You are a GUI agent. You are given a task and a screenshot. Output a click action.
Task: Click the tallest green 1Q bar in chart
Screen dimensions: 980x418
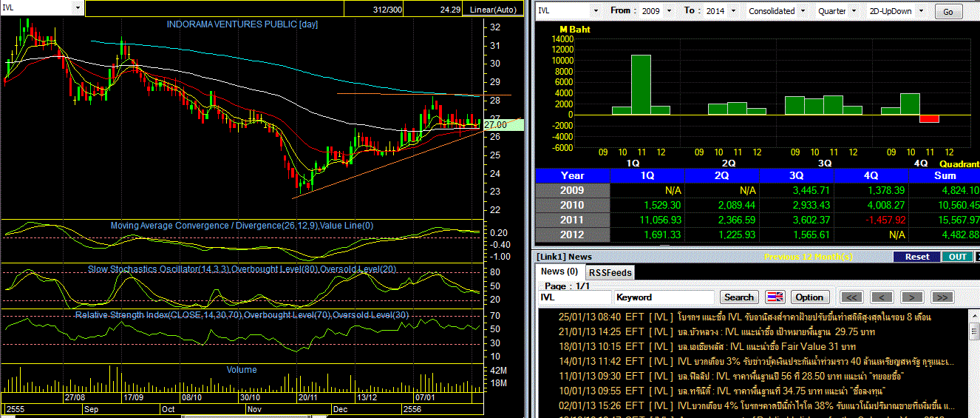[x=641, y=84]
